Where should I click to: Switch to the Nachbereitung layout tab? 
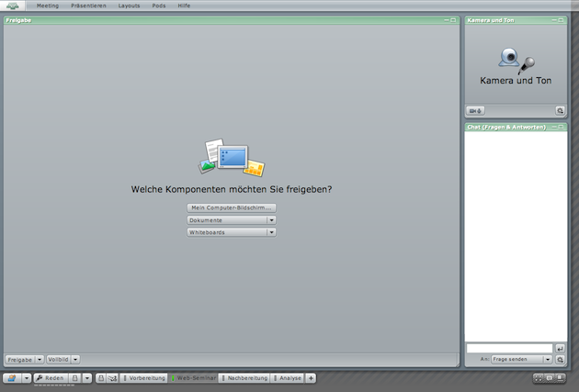point(246,378)
